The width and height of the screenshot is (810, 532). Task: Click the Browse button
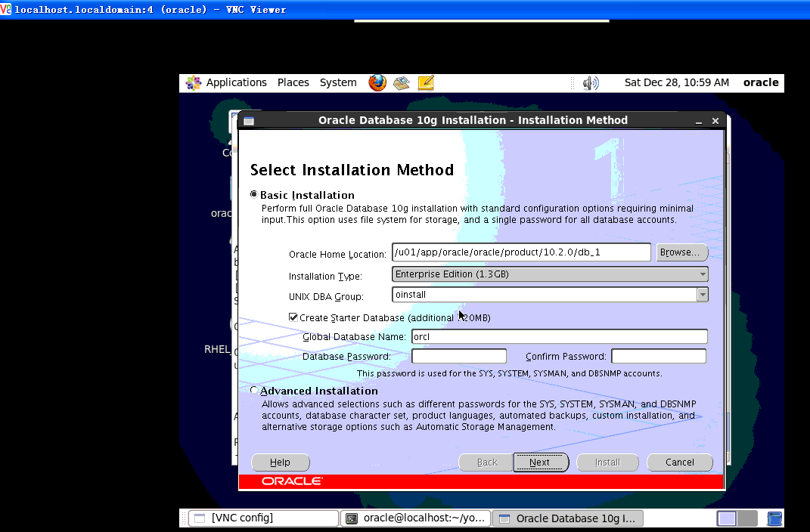[x=682, y=252]
